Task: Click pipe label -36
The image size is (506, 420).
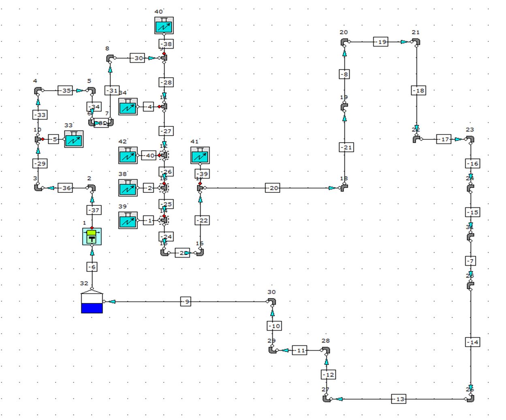Action: point(65,188)
